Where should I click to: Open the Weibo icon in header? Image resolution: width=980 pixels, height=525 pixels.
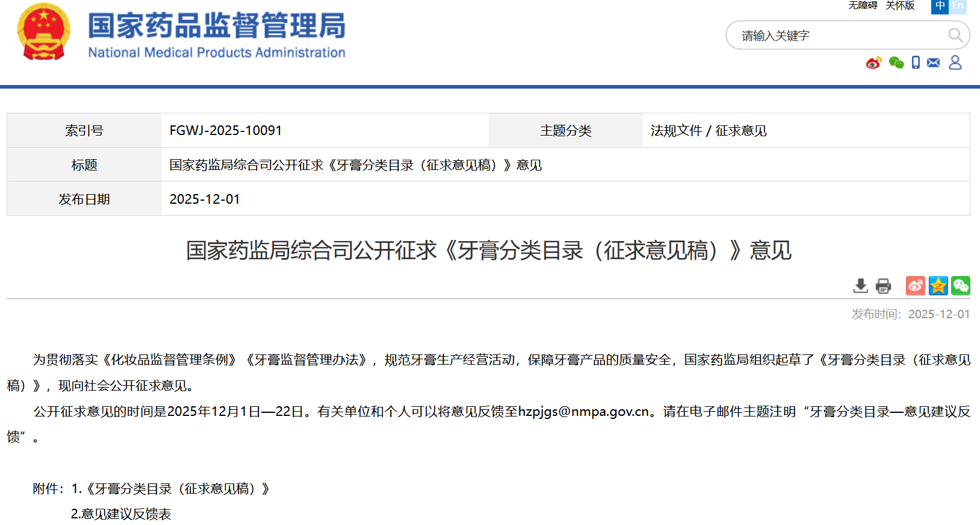coord(873,63)
